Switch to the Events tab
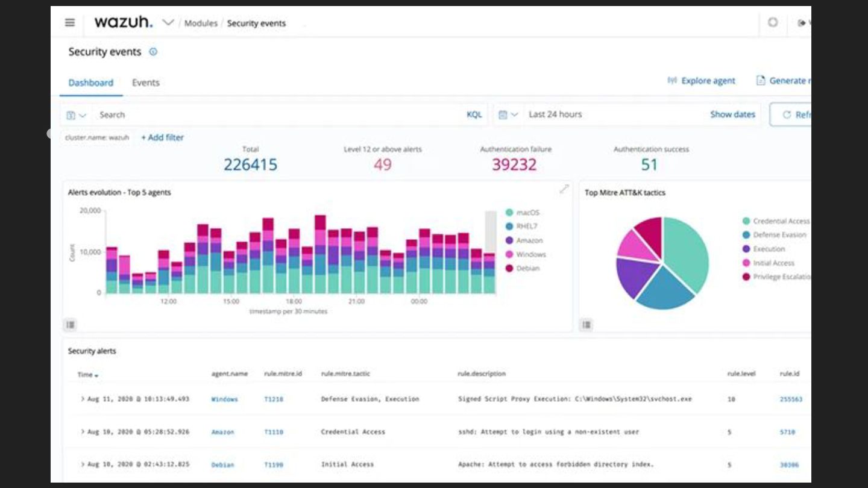 pyautogui.click(x=146, y=83)
